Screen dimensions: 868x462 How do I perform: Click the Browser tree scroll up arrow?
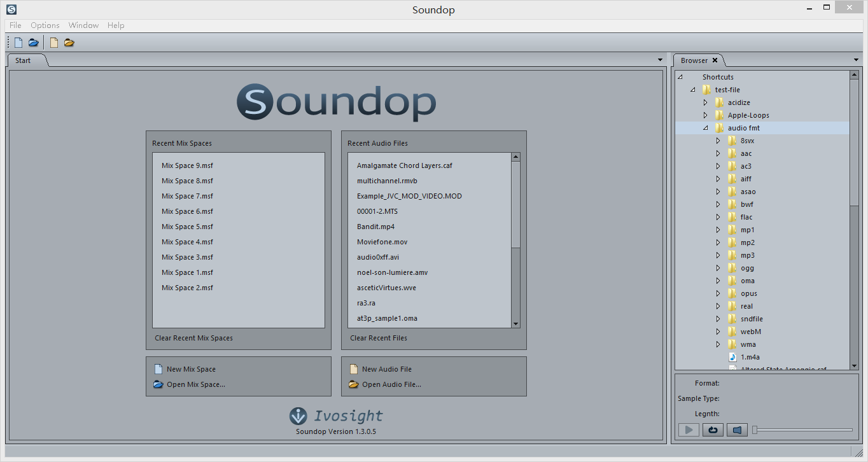click(x=854, y=74)
